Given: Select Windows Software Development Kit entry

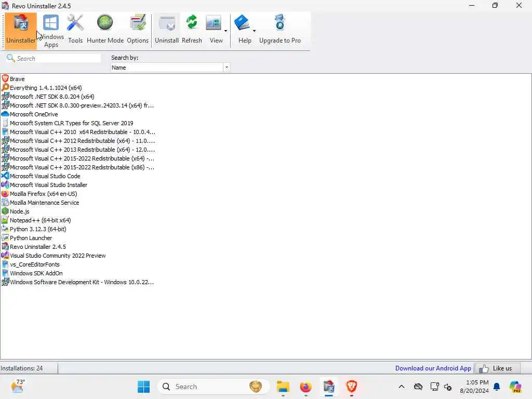Looking at the screenshot, I should click(x=78, y=282).
